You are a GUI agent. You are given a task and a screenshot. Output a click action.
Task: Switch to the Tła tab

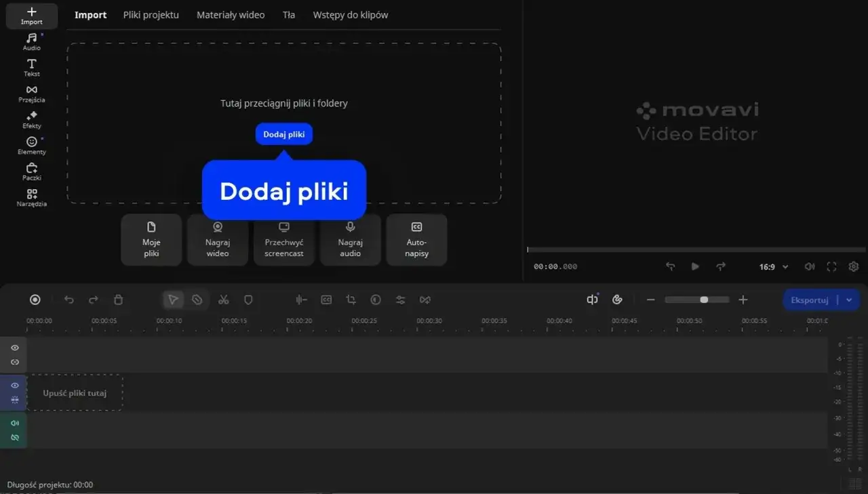click(288, 14)
